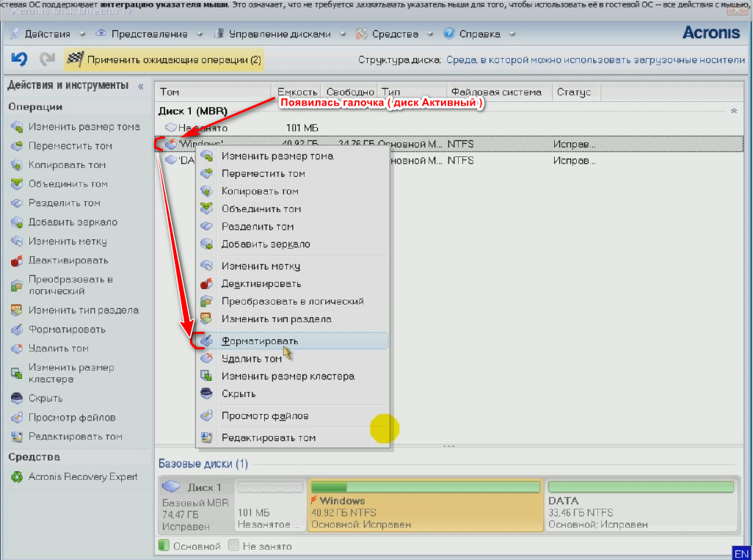Click 'Применить ожидающие операции (2)' button
This screenshot has height=560, width=753.
pos(164,59)
